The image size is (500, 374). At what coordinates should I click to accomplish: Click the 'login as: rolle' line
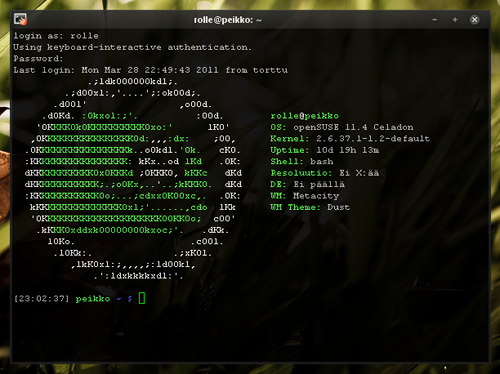[56, 36]
